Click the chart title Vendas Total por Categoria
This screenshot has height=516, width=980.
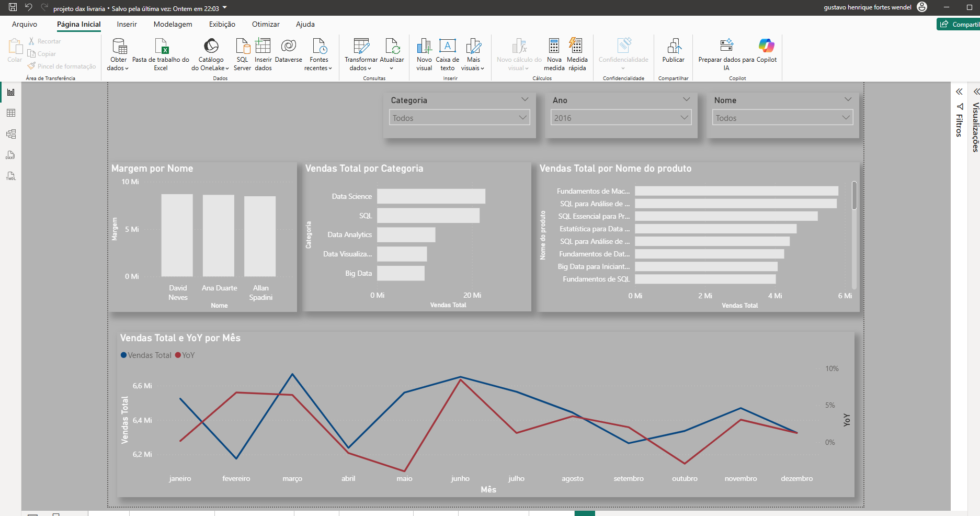pyautogui.click(x=364, y=169)
